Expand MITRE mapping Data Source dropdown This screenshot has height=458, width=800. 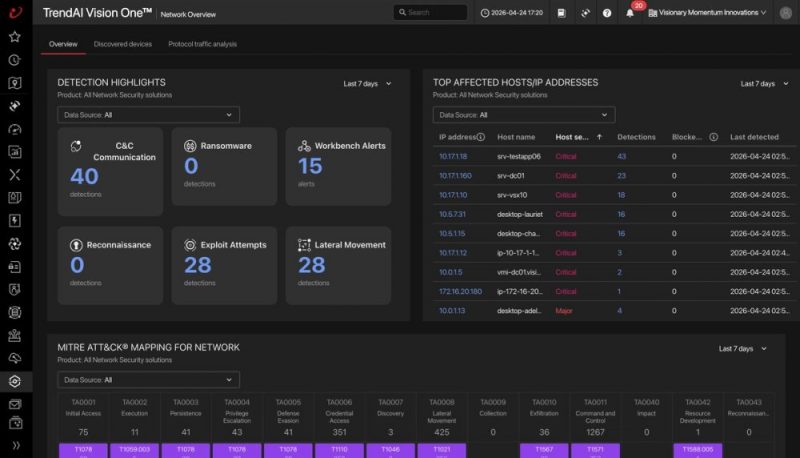click(x=148, y=380)
